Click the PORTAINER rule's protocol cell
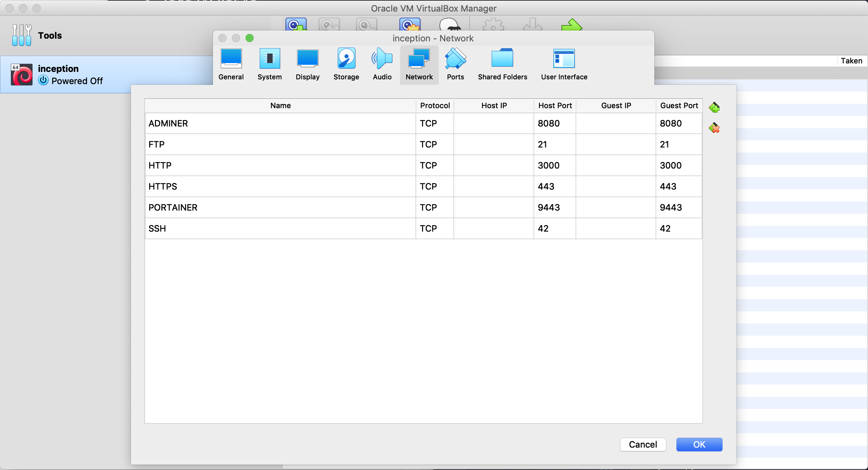Image resolution: width=868 pixels, height=470 pixels. pyautogui.click(x=434, y=208)
